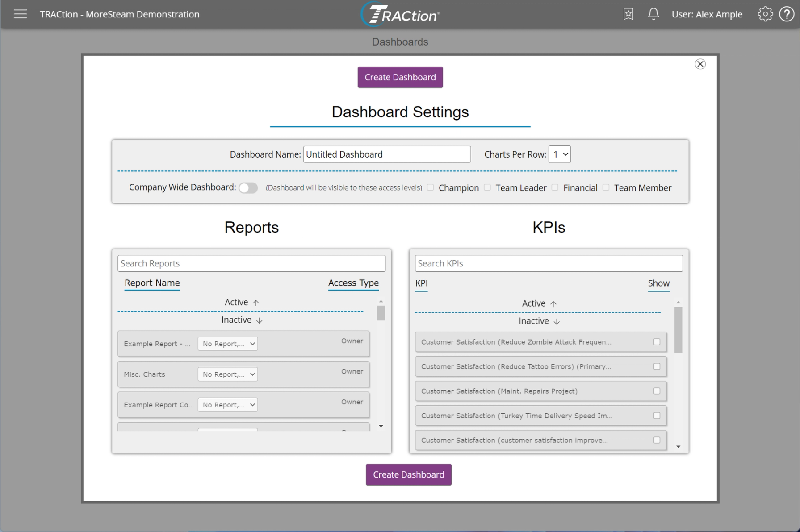
Task: Sort by the Show column header
Action: point(658,283)
